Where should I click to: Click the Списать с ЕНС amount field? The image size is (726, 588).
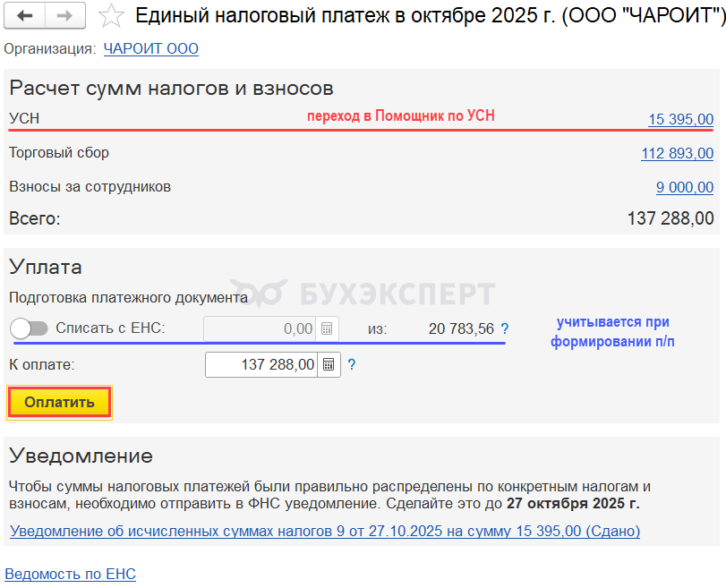[260, 328]
